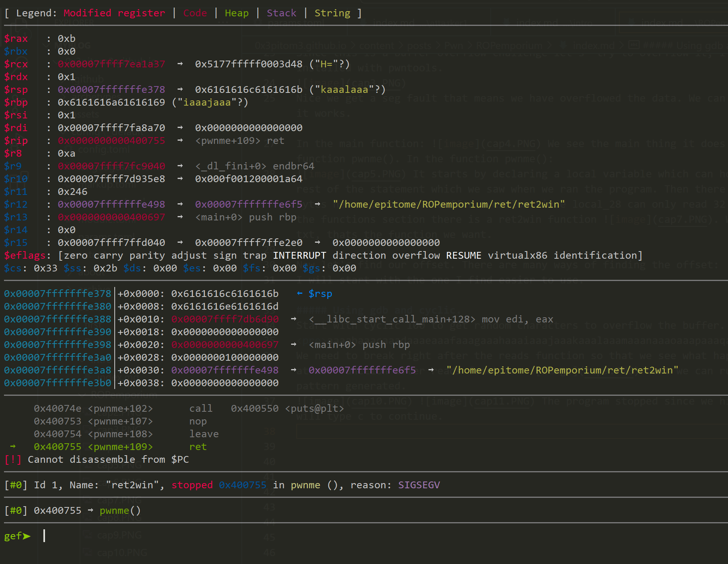This screenshot has width=728, height=564.
Task: Click stack address 0x00007fffffffe390
Action: (x=58, y=332)
